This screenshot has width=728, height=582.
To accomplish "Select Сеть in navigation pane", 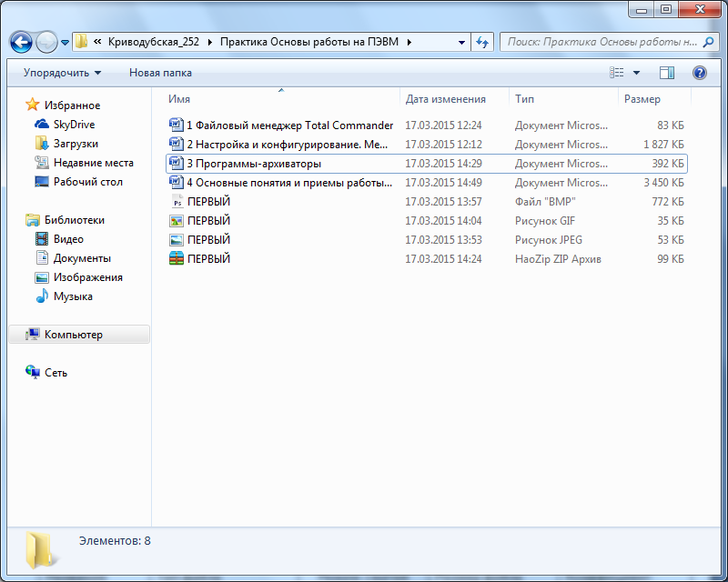I will pos(56,373).
